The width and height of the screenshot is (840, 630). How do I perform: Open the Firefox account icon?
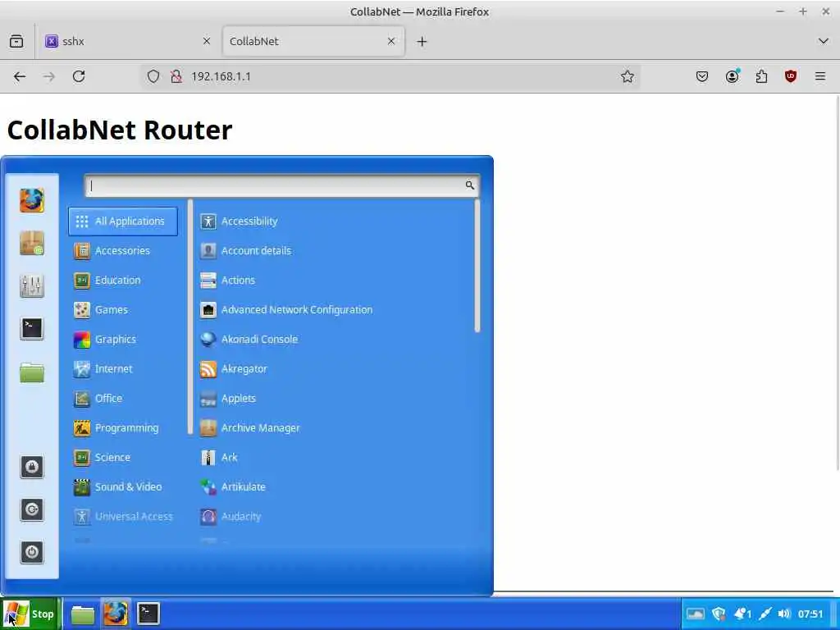pos(732,76)
